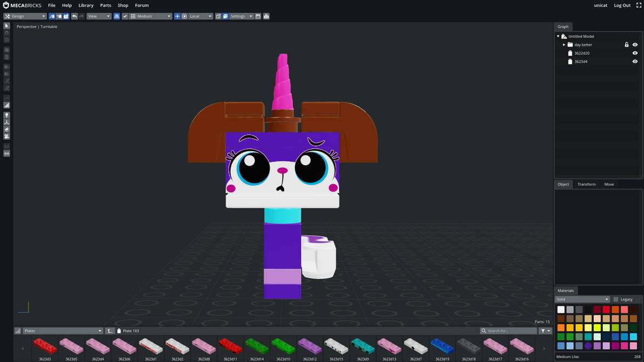
Task: Select the Object tab
Action: [563, 184]
